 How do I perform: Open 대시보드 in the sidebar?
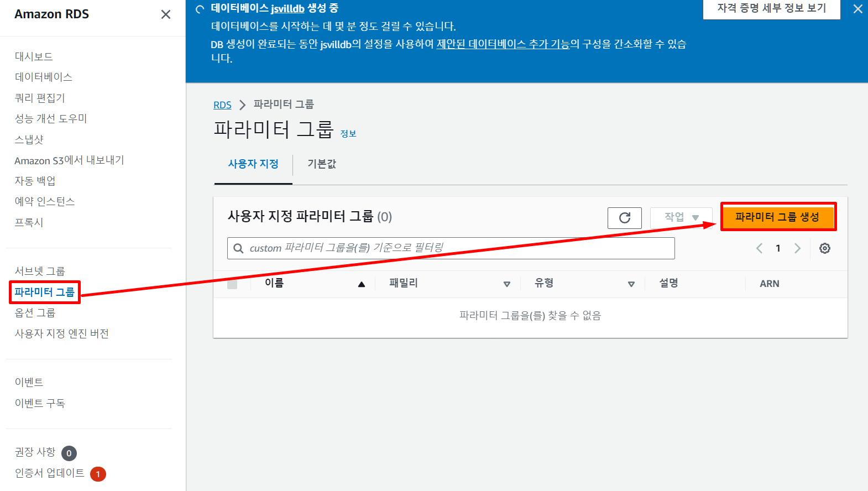(x=34, y=56)
